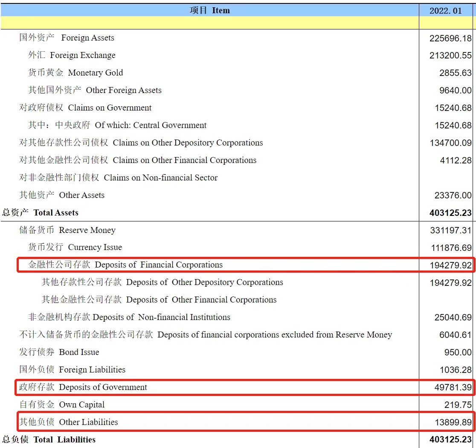Click the 'Own Capital' row label
Image resolution: width=476 pixels, height=448 pixels.
(x=61, y=404)
